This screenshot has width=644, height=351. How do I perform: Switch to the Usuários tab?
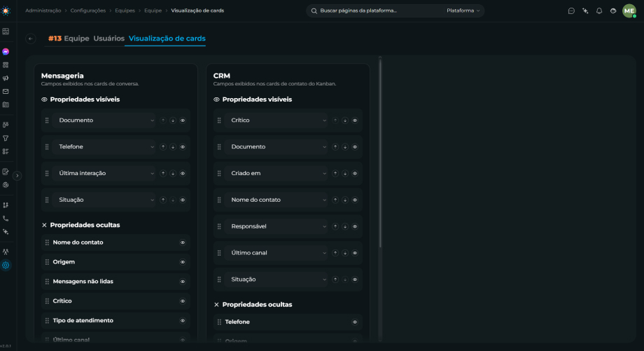[x=108, y=39]
